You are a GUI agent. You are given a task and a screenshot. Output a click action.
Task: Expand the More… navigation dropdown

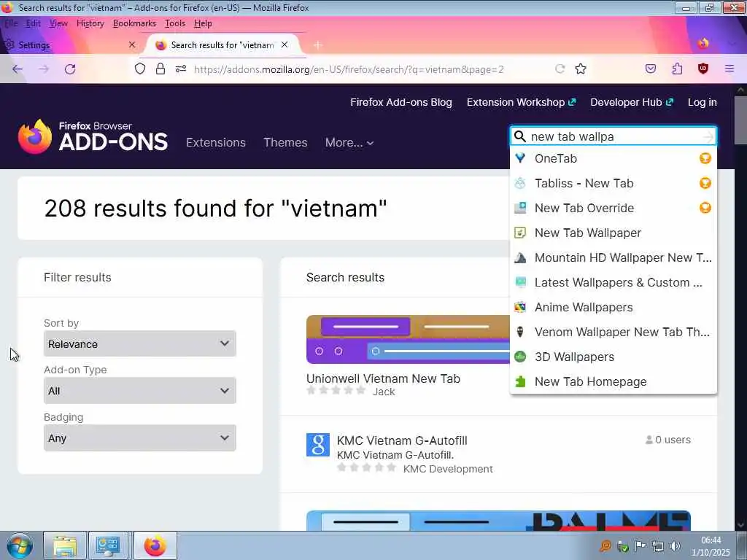tap(349, 142)
